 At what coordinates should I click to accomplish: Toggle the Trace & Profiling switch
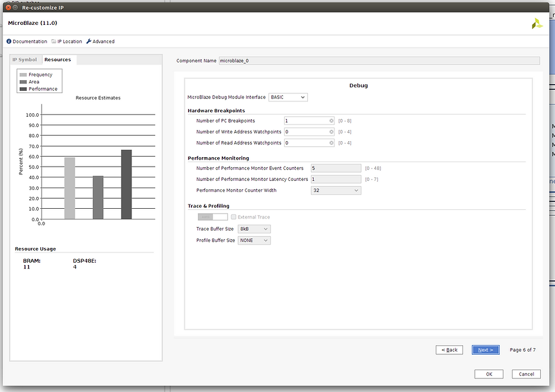[212, 217]
